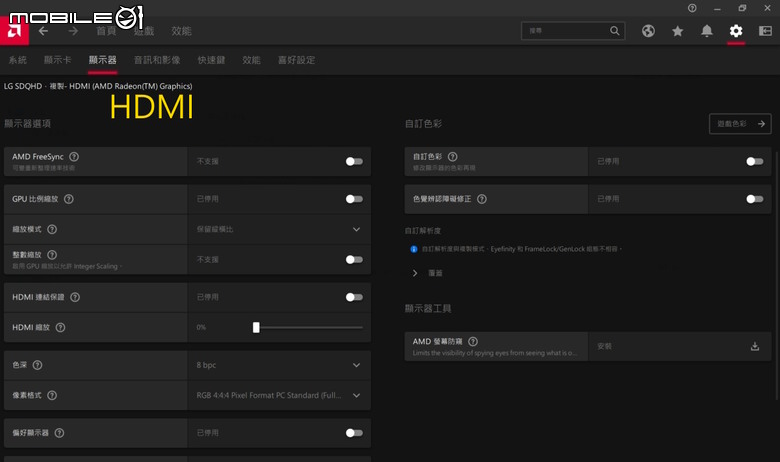
Task: Toggle GPU 比例縮放 switch
Action: click(x=354, y=199)
